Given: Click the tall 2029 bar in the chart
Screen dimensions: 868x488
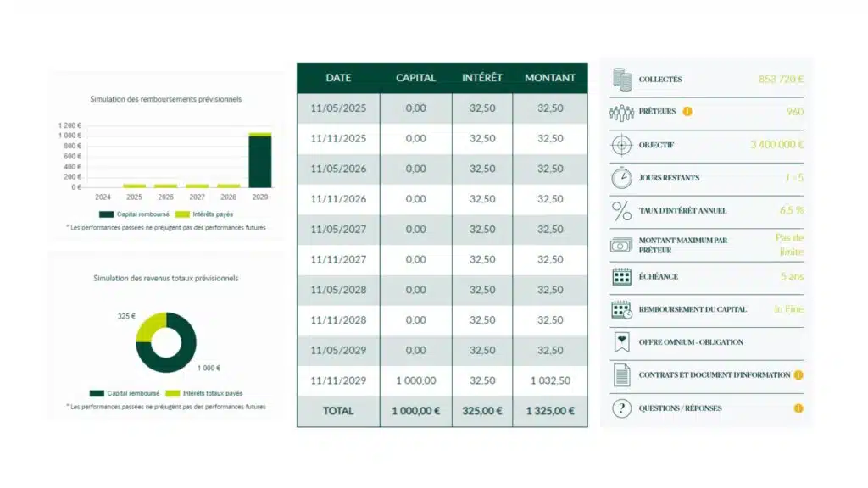Looking at the screenshot, I should [260, 161].
